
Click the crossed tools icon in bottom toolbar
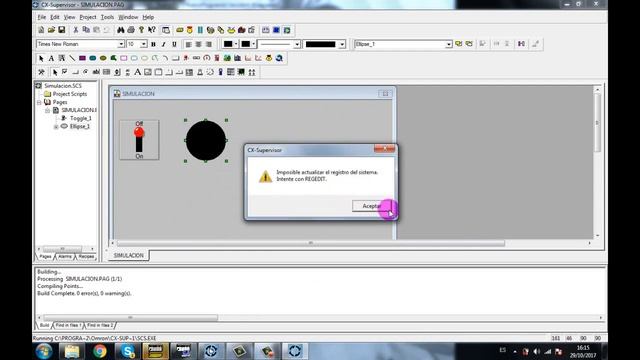[x=41, y=72]
